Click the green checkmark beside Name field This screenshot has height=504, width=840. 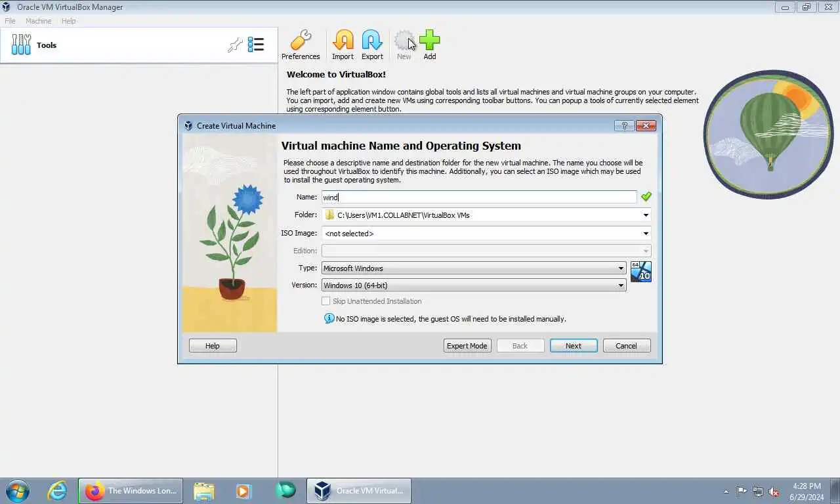coord(646,196)
